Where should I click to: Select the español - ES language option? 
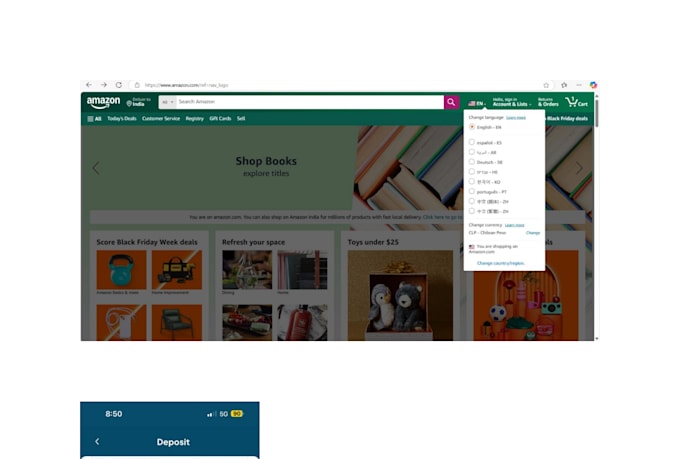click(485, 142)
